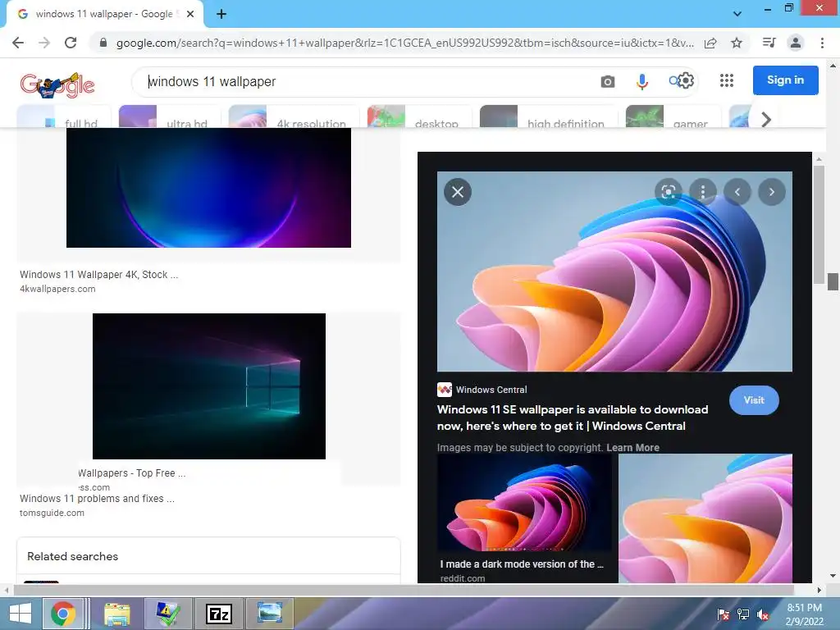The height and width of the screenshot is (630, 840).
Task: Click the network tray icon
Action: (743, 614)
